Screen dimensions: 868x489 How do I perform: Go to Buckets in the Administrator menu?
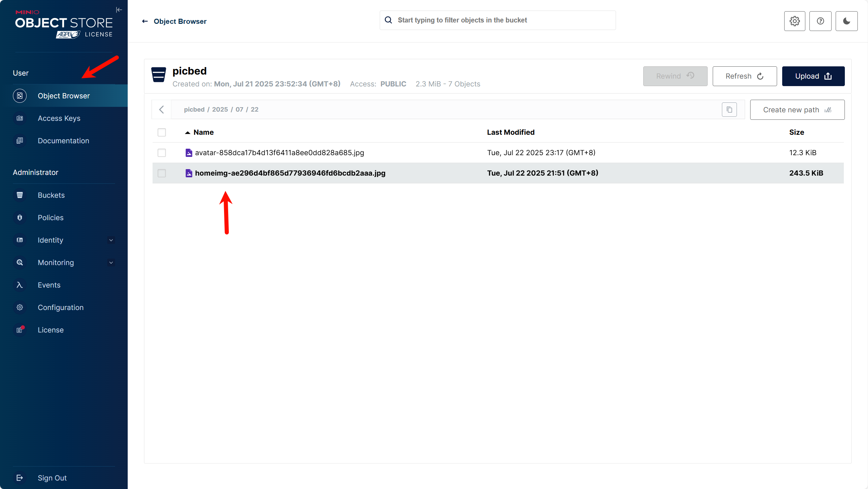[x=51, y=195]
